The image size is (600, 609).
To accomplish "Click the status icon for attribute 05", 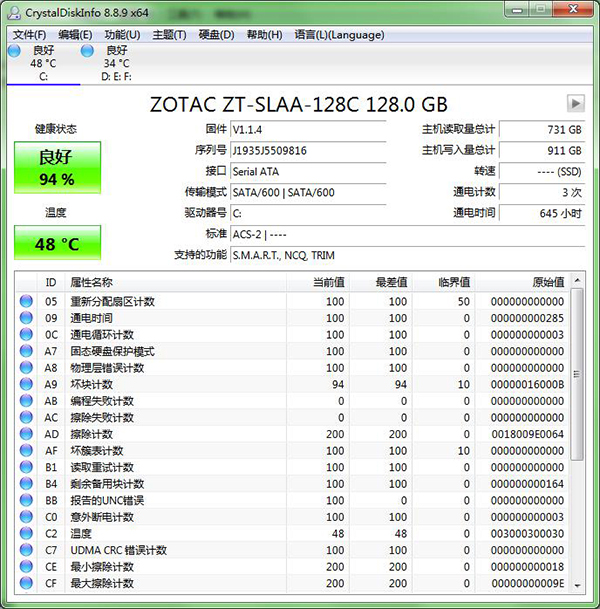I will [26, 301].
